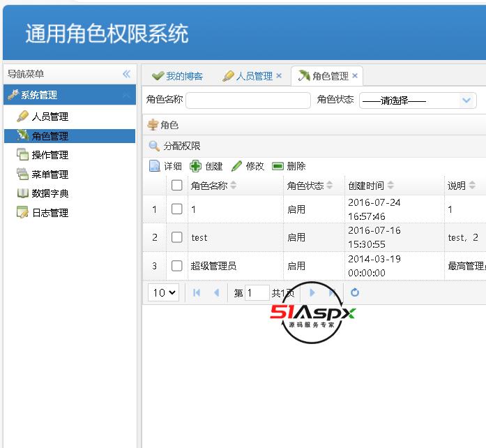Focus the 角色名称 search field
This screenshot has width=486, height=448.
pyautogui.click(x=248, y=100)
